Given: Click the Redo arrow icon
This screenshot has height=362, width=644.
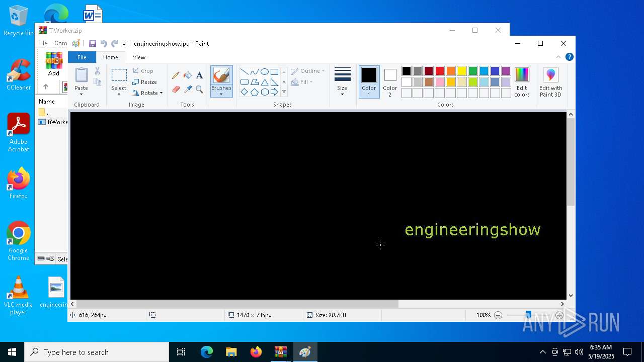Looking at the screenshot, I should pyautogui.click(x=115, y=44).
